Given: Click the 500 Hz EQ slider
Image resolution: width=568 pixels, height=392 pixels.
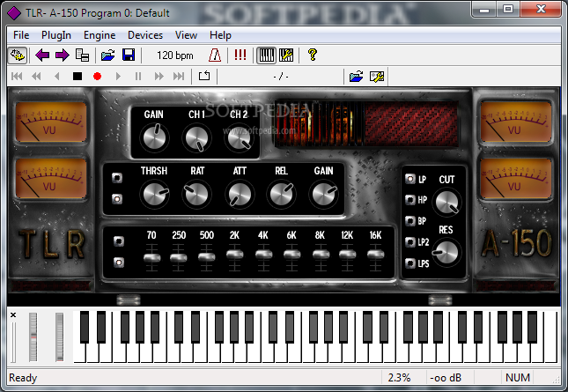Looking at the screenshot, I should click(x=206, y=257).
